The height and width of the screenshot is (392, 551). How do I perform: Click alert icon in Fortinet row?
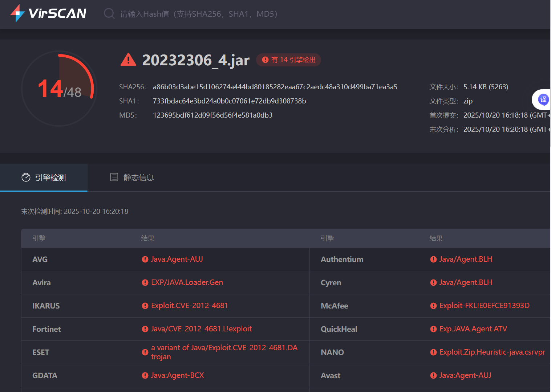point(145,329)
